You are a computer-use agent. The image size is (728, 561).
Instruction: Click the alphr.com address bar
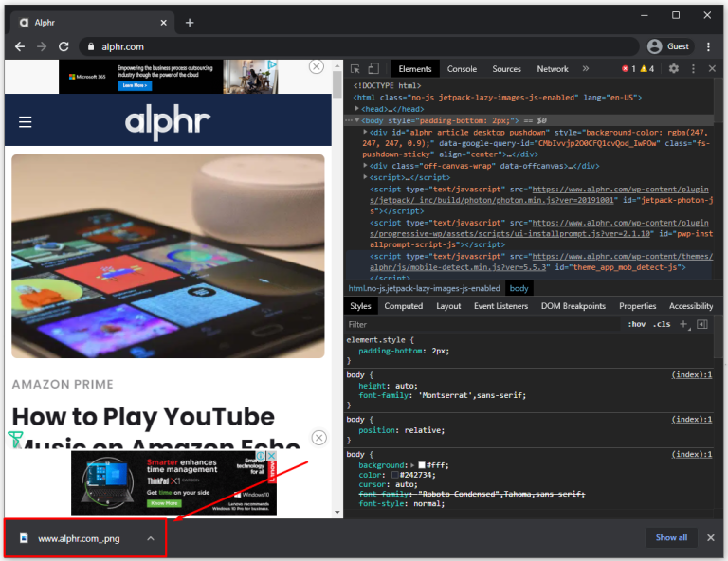coord(359,46)
